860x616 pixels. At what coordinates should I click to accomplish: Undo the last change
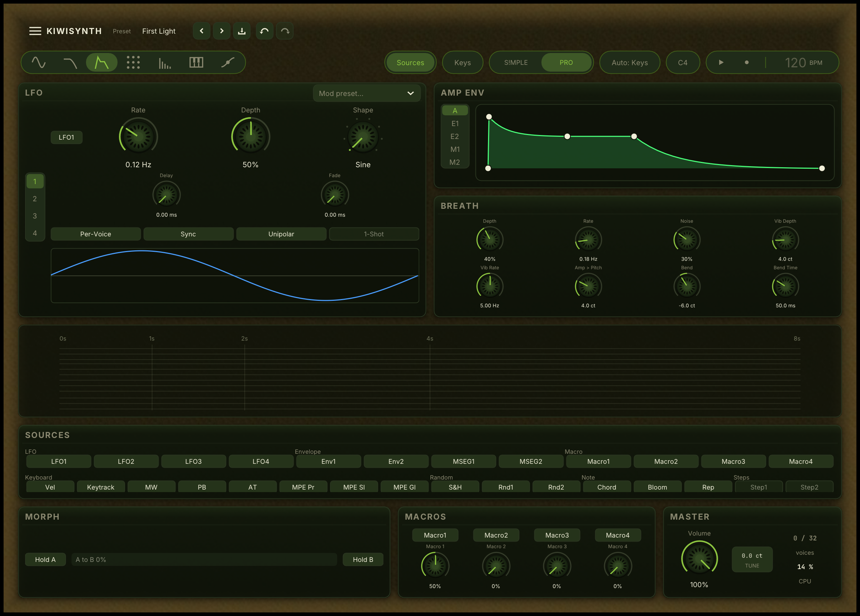[265, 31]
